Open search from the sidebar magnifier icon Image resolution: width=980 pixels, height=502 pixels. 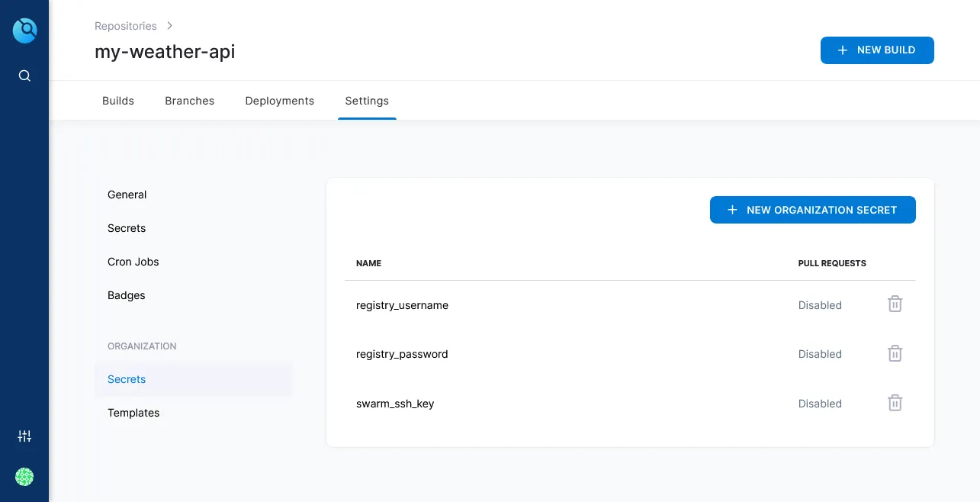(x=24, y=76)
